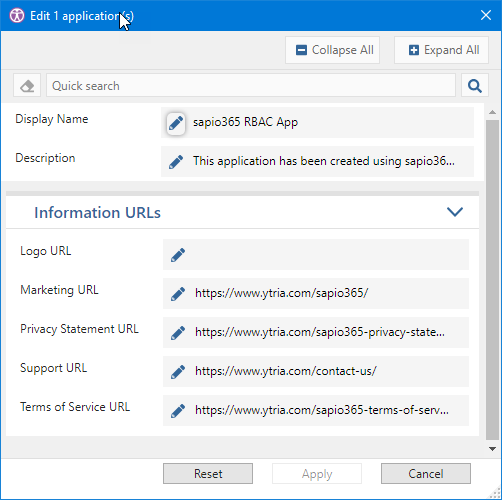Click the scrollbar up arrow
The image size is (502, 500).
pyautogui.click(x=492, y=112)
